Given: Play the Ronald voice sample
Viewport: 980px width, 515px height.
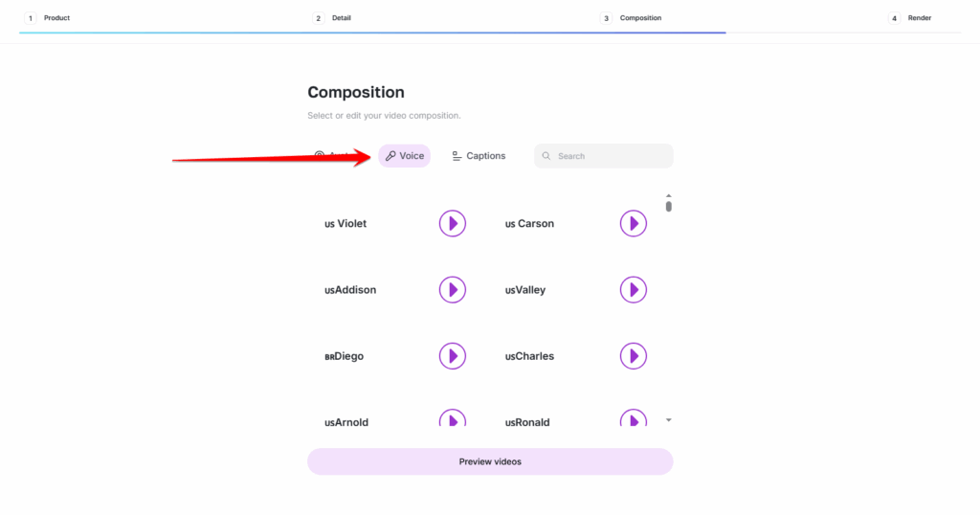Looking at the screenshot, I should click(634, 418).
